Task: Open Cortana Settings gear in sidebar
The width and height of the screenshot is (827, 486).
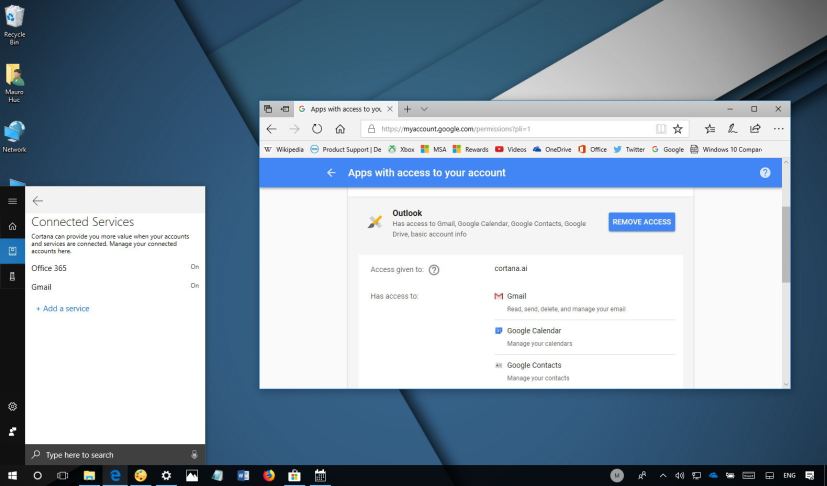Action: [12, 406]
